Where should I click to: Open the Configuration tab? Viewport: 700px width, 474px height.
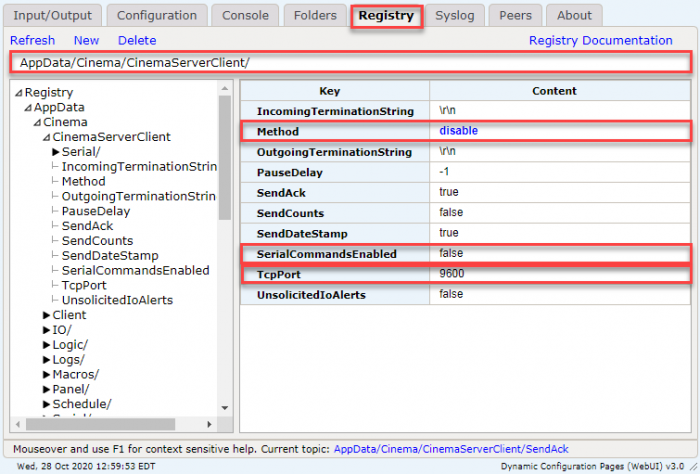point(157,16)
